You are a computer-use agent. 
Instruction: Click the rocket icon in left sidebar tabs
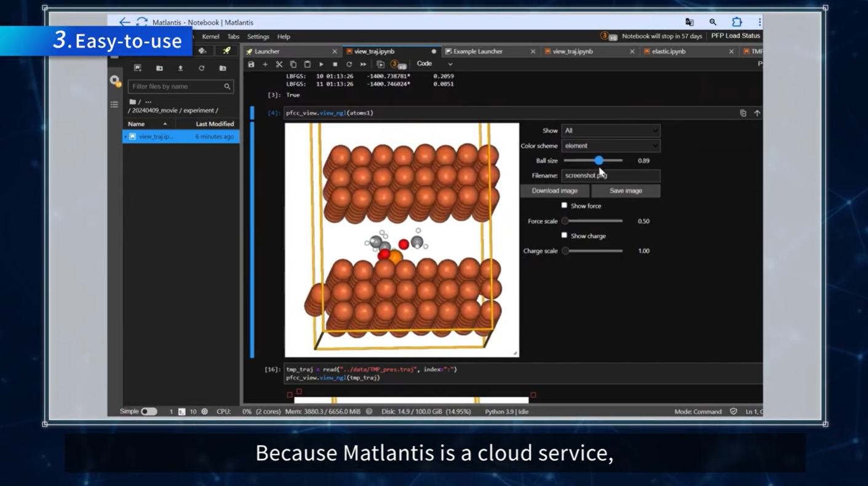point(226,51)
